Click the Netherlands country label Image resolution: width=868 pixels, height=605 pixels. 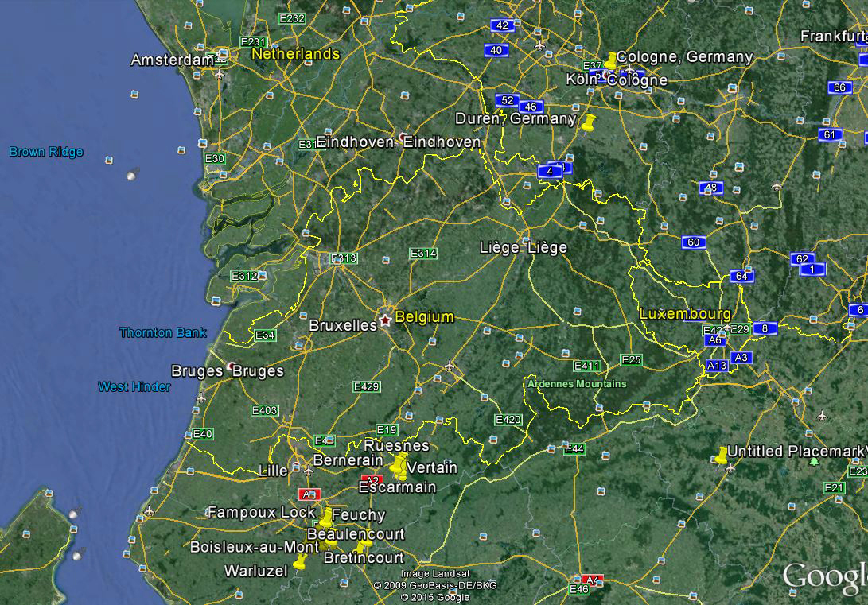coord(295,54)
